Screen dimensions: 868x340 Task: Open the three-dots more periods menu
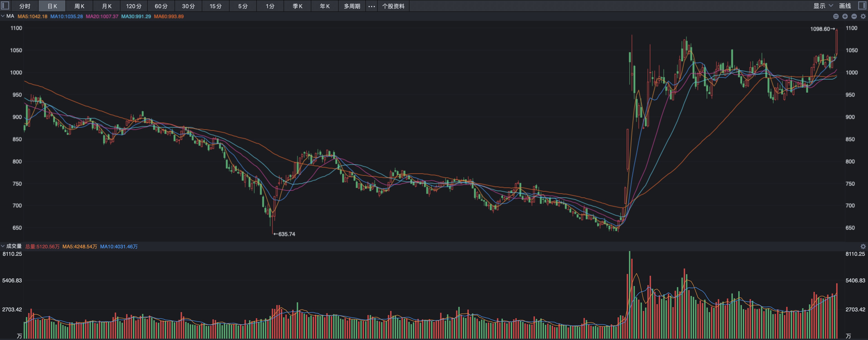click(x=371, y=6)
